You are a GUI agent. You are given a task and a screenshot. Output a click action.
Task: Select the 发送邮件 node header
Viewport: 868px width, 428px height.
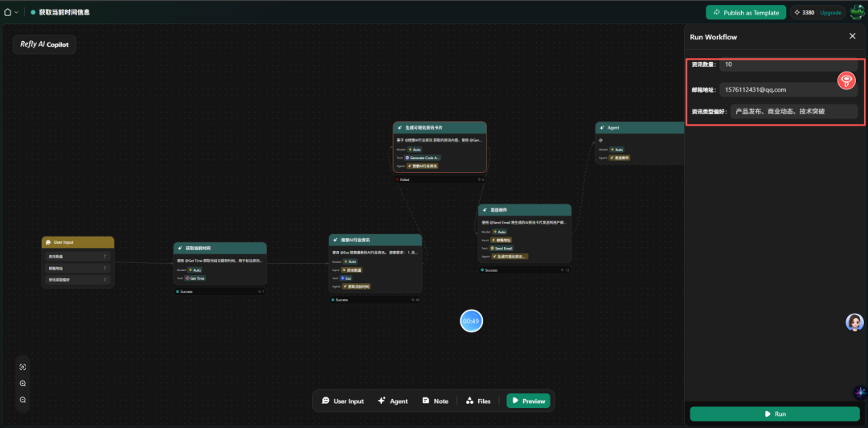coord(524,210)
